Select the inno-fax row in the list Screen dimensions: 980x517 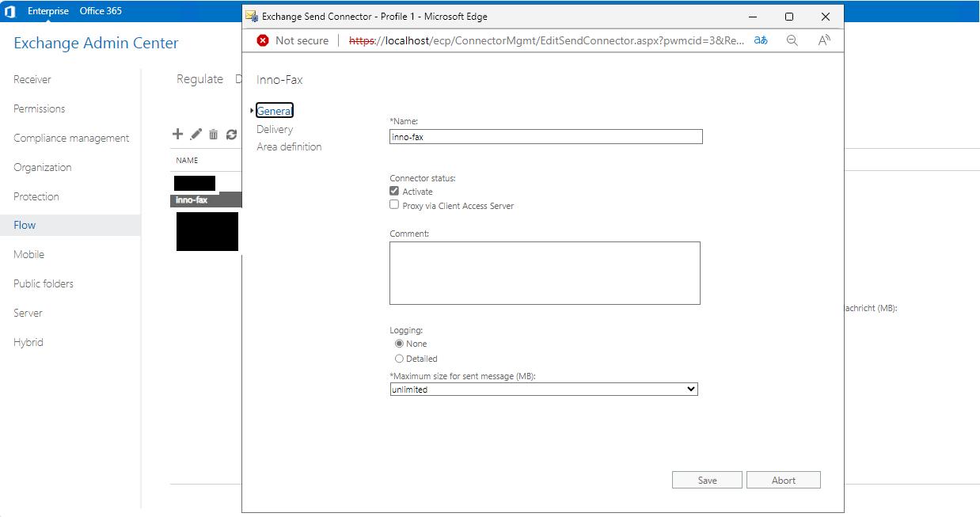206,200
